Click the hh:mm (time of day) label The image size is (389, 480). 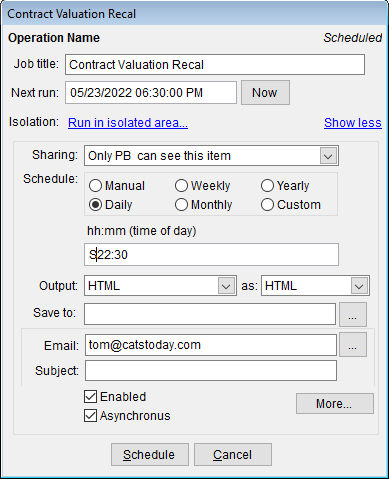tap(141, 231)
